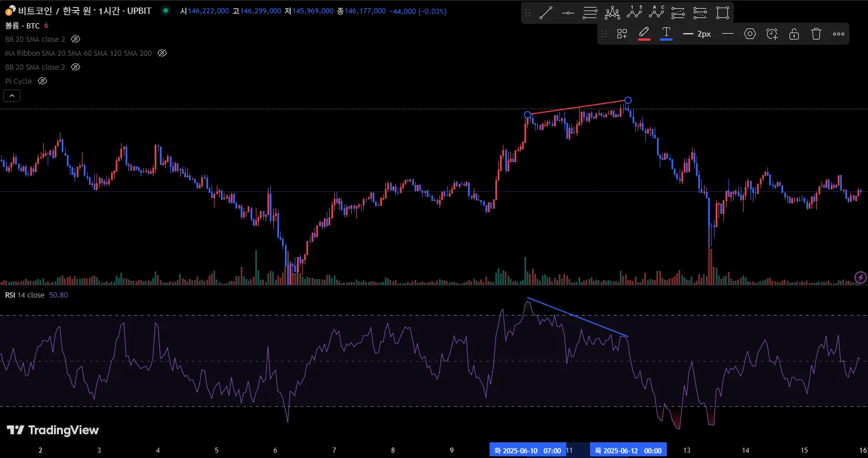868x458 pixels.
Task: Click the volume value 6 in legend
Action: 47,25
